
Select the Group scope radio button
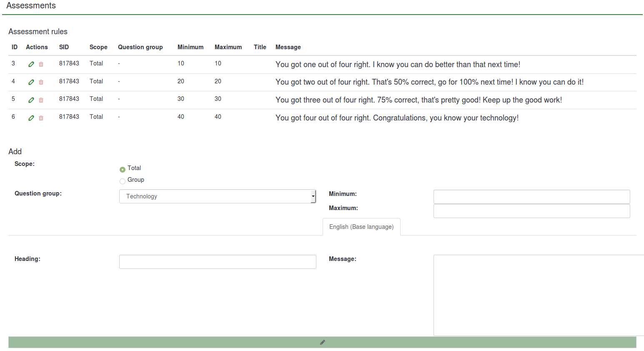(x=123, y=181)
